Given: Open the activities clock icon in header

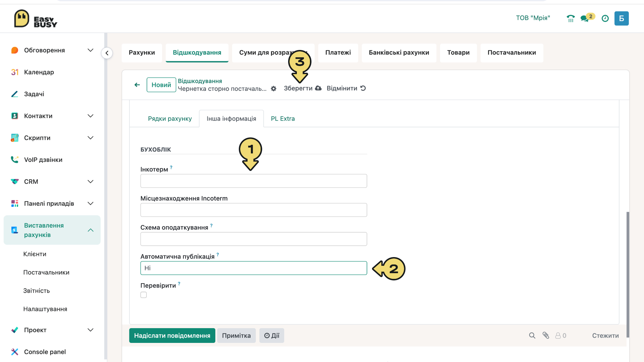Looking at the screenshot, I should pos(605,18).
